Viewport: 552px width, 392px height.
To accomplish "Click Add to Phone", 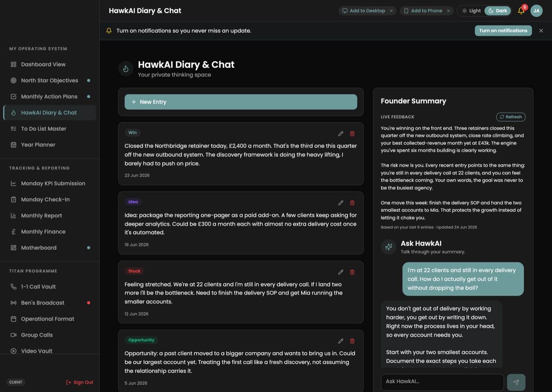I will coord(423,11).
